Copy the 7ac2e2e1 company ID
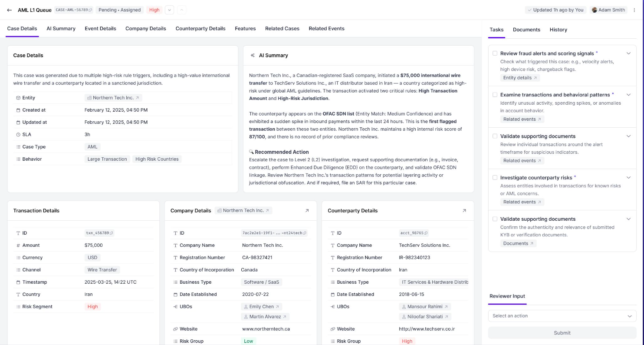 tap(305, 233)
